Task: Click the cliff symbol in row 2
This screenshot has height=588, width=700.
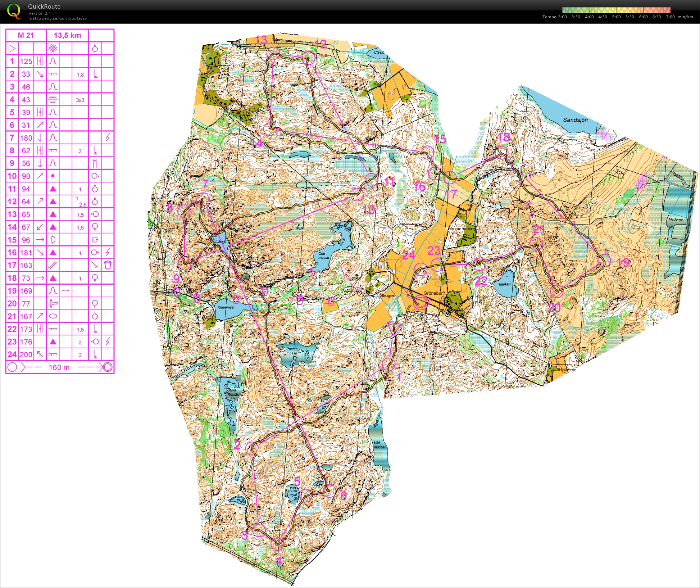Action: click(53, 74)
